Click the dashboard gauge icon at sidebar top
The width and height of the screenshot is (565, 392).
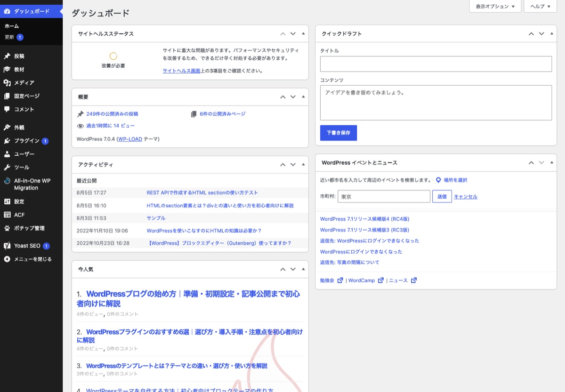(7, 11)
